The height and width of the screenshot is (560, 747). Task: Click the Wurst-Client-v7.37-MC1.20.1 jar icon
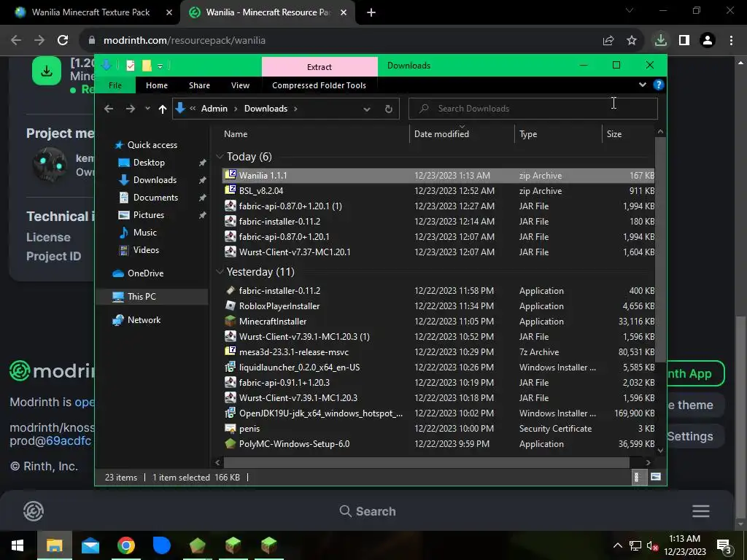point(231,252)
